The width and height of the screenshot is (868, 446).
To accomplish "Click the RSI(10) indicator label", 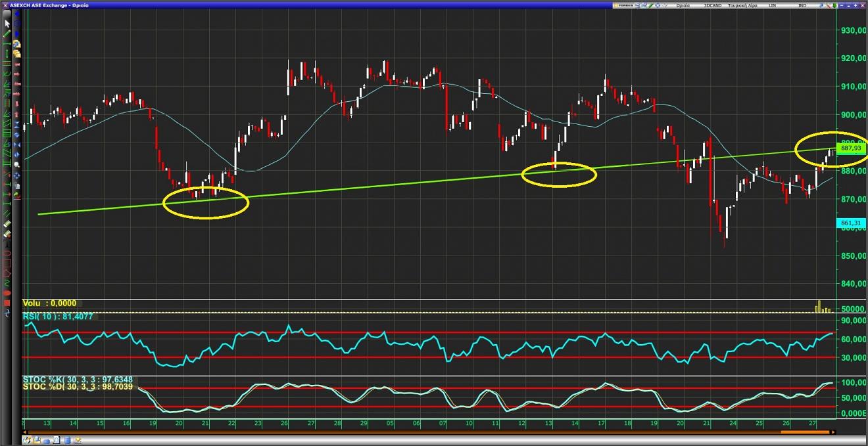I will point(60,317).
